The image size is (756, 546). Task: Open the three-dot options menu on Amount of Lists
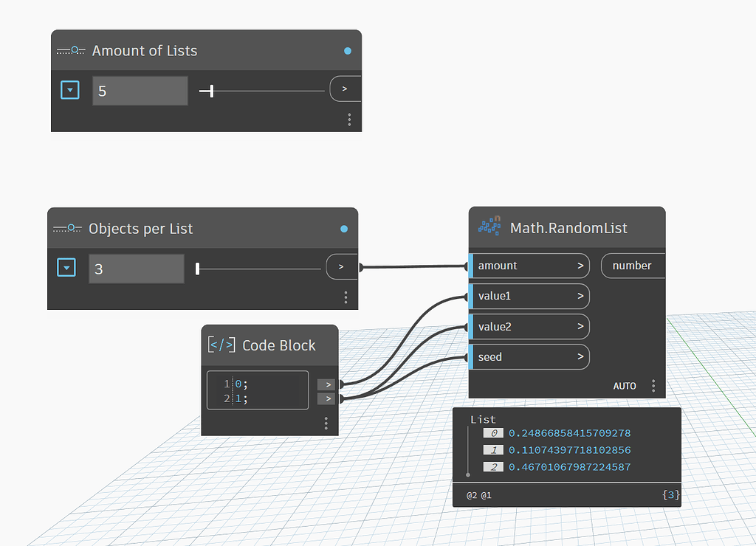click(x=348, y=119)
